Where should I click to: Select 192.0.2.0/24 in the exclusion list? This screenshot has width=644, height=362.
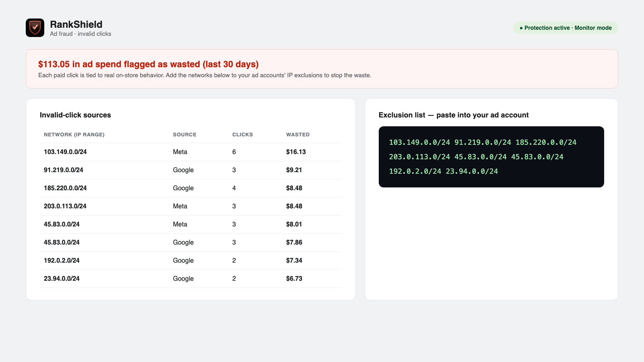click(x=415, y=171)
